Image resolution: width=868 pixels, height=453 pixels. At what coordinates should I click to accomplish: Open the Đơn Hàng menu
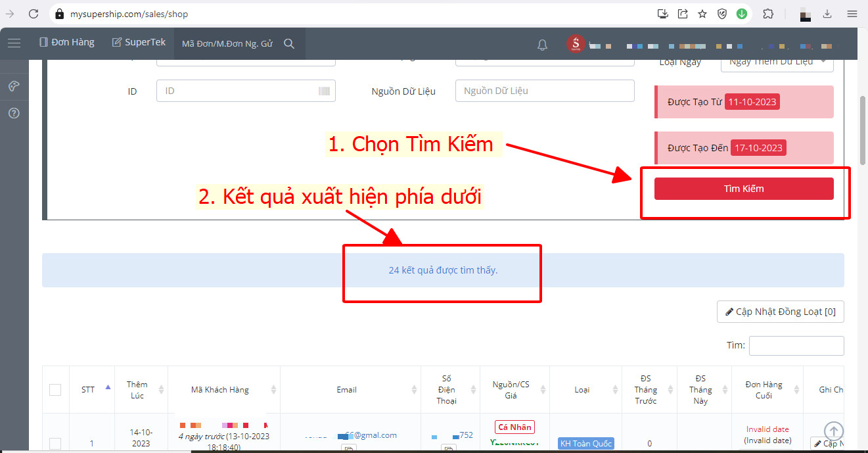(x=66, y=42)
